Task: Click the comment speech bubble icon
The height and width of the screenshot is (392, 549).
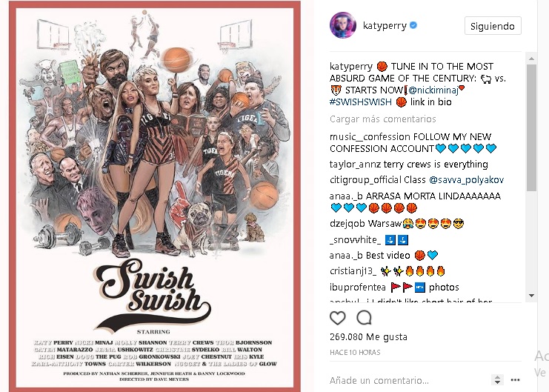Action: [x=364, y=317]
